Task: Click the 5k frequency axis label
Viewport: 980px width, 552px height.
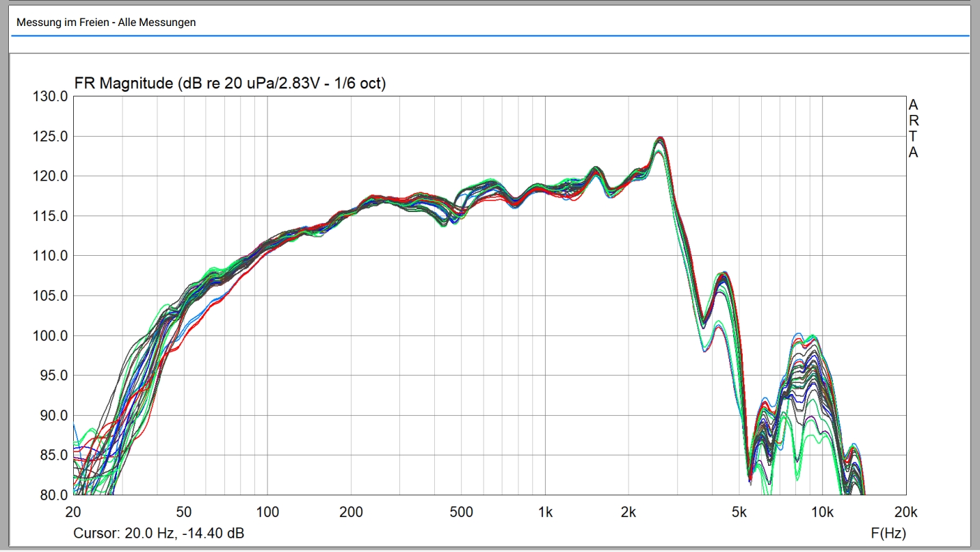Action: (x=739, y=512)
